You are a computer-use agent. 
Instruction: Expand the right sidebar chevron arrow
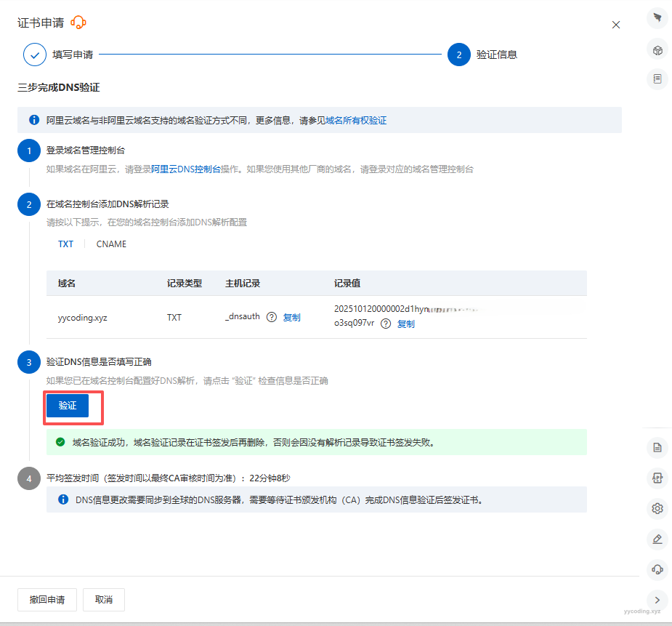click(657, 600)
